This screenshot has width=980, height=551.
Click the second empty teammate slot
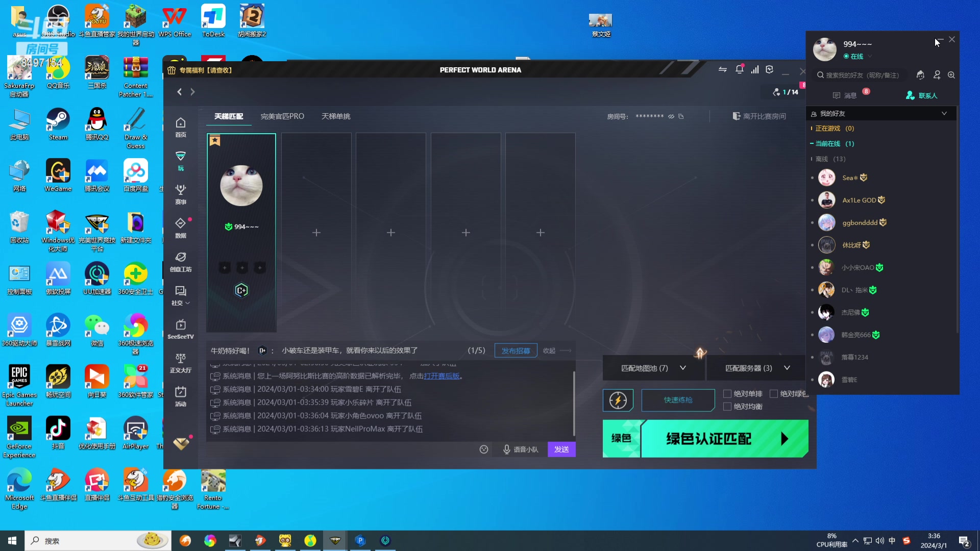pyautogui.click(x=391, y=233)
